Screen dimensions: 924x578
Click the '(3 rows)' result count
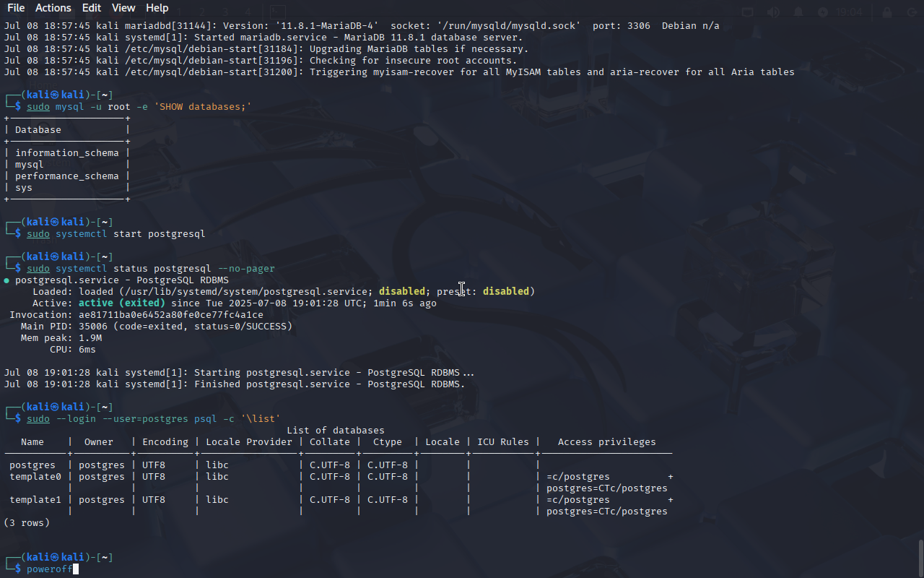coord(27,523)
